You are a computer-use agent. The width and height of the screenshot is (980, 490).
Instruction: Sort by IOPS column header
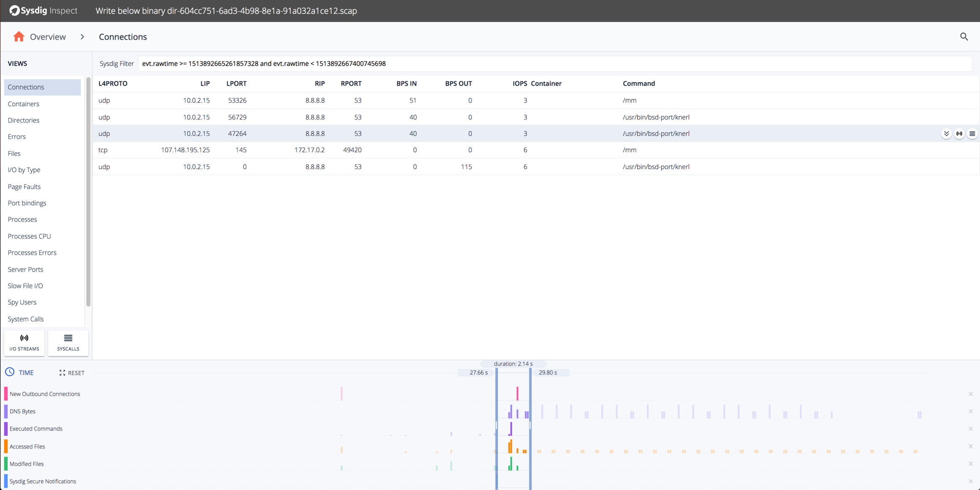point(520,84)
